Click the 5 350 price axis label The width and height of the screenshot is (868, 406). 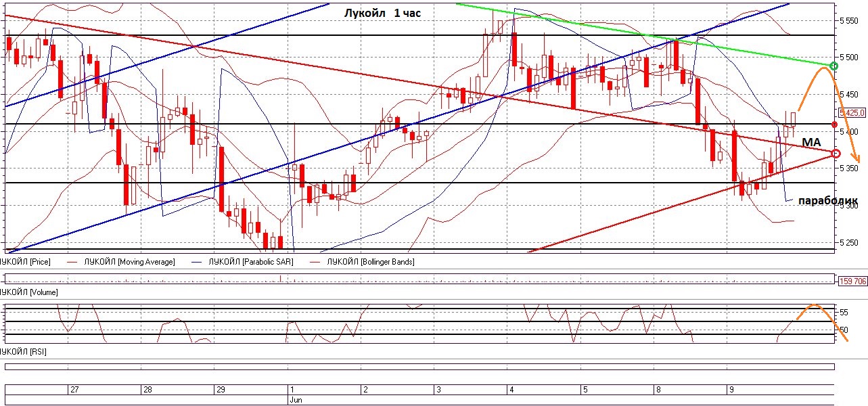point(849,168)
